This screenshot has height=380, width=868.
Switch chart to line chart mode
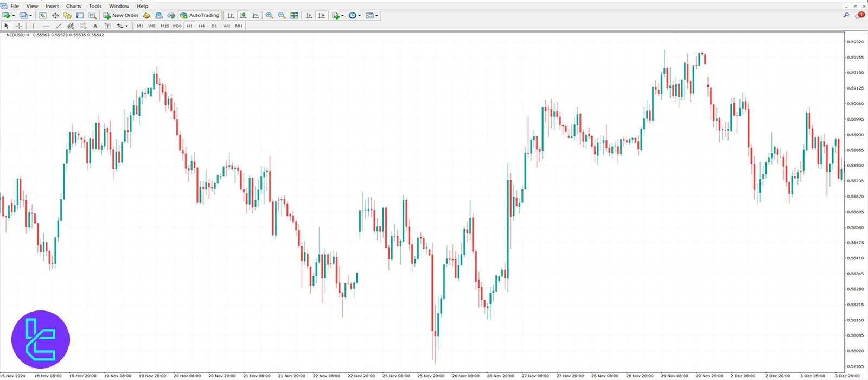coord(256,16)
